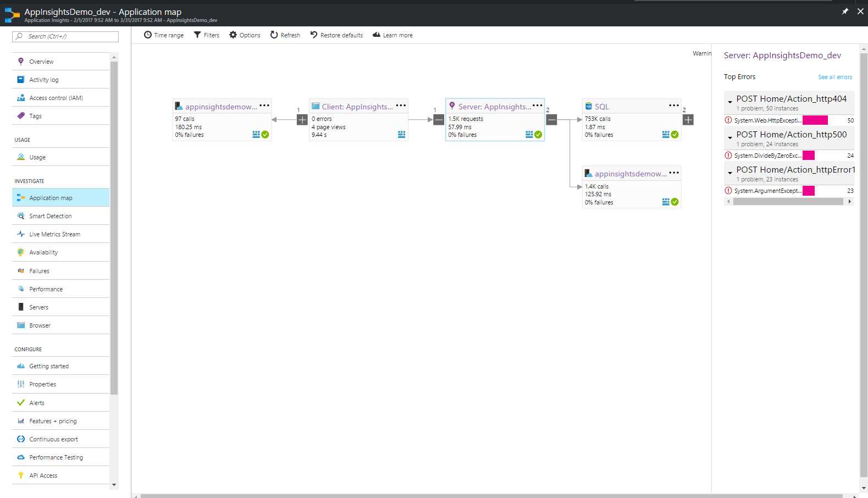Refresh the application map
This screenshot has width=868, height=498.
click(x=285, y=35)
